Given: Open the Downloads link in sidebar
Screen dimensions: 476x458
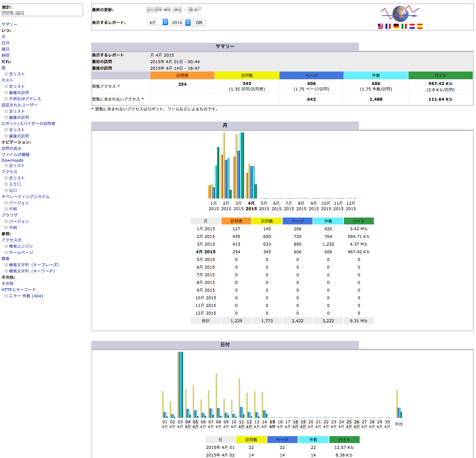Looking at the screenshot, I should click(12, 160).
